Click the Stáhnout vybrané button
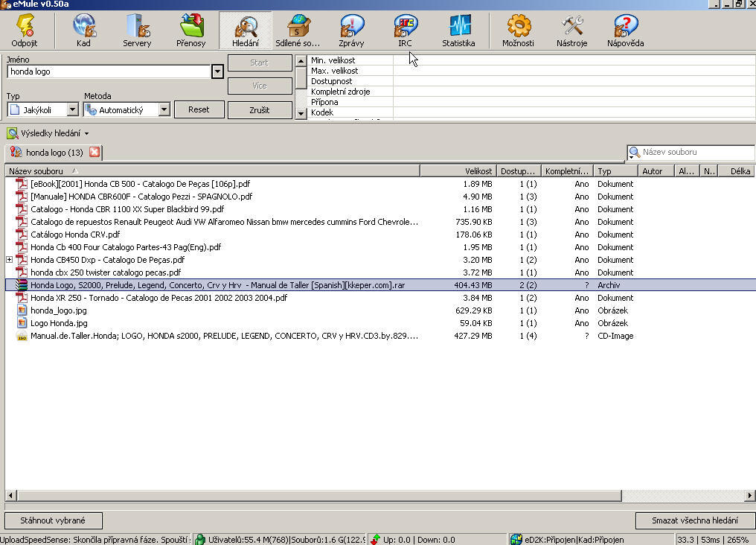 [54, 520]
